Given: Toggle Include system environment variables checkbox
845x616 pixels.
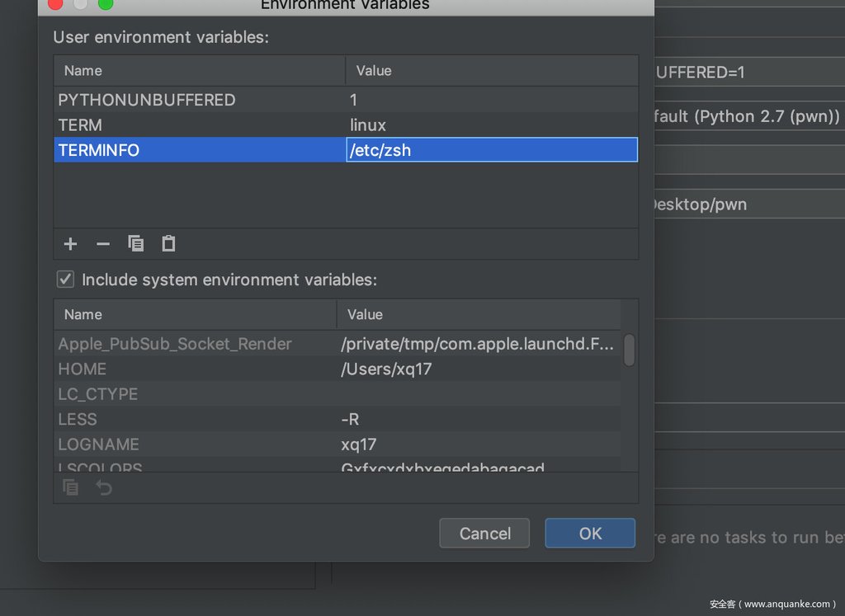Looking at the screenshot, I should tap(65, 280).
